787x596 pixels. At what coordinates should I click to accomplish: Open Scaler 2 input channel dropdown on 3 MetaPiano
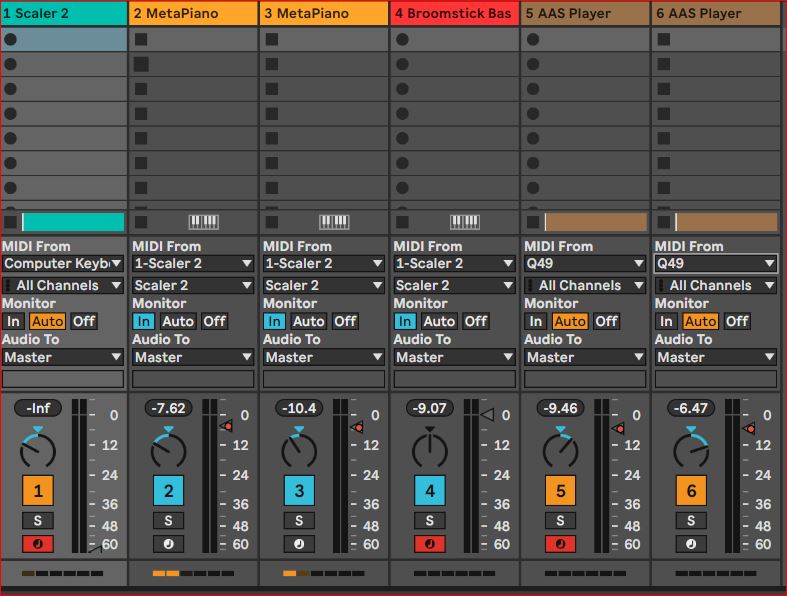pyautogui.click(x=324, y=285)
